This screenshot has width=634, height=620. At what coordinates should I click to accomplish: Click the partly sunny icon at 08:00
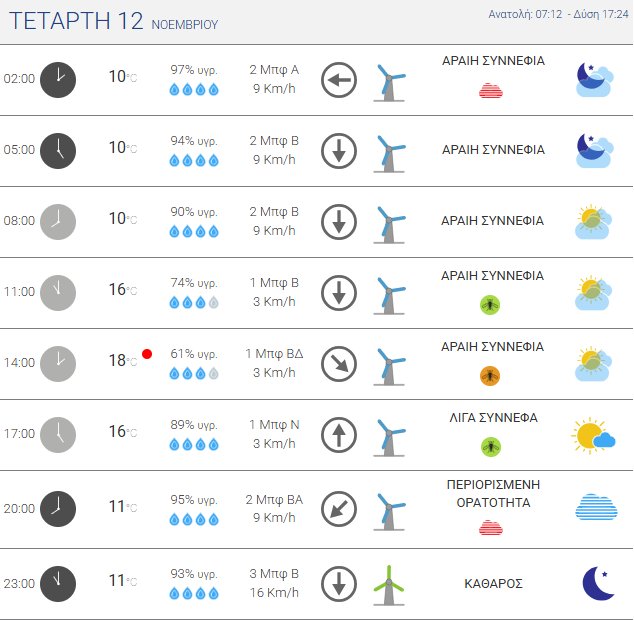click(x=595, y=221)
